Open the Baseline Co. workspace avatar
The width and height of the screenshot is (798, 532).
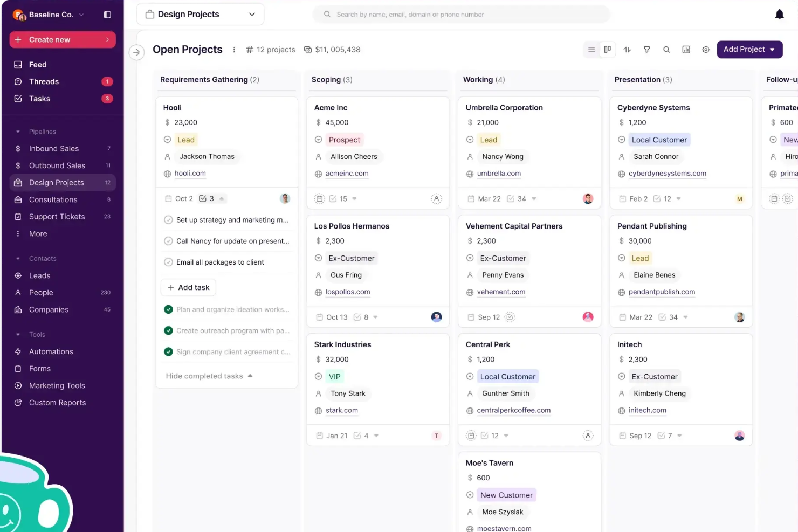[19, 15]
